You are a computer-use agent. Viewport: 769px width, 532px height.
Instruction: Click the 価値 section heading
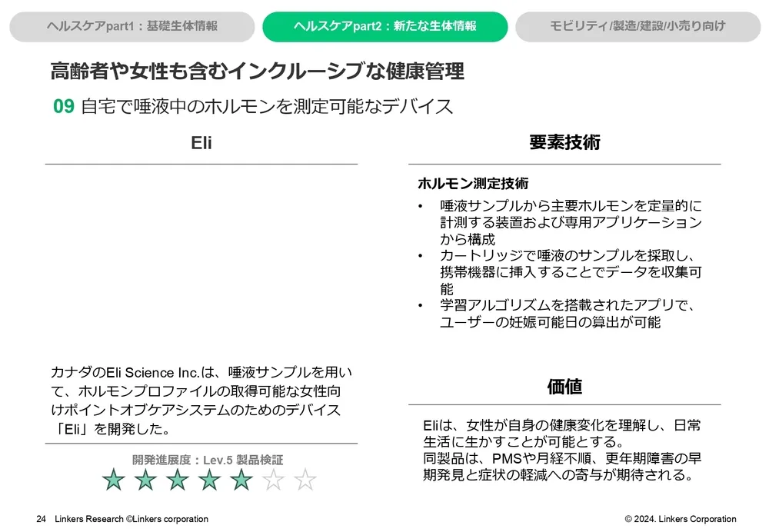click(564, 387)
